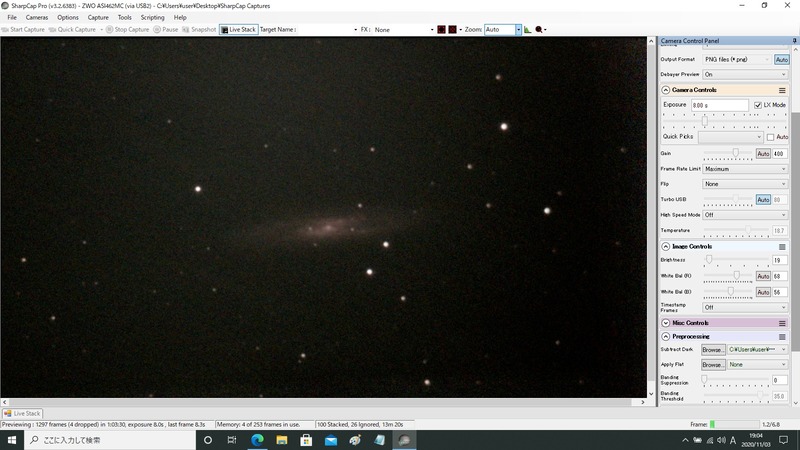Launch Microsoft Edge from the taskbar
This screenshot has height=450, width=800.
point(257,440)
